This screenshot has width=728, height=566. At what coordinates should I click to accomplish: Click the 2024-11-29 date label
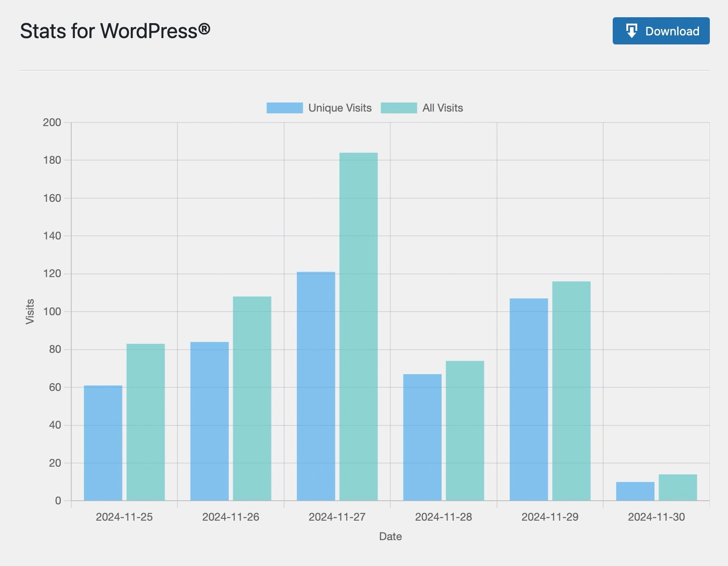[550, 517]
